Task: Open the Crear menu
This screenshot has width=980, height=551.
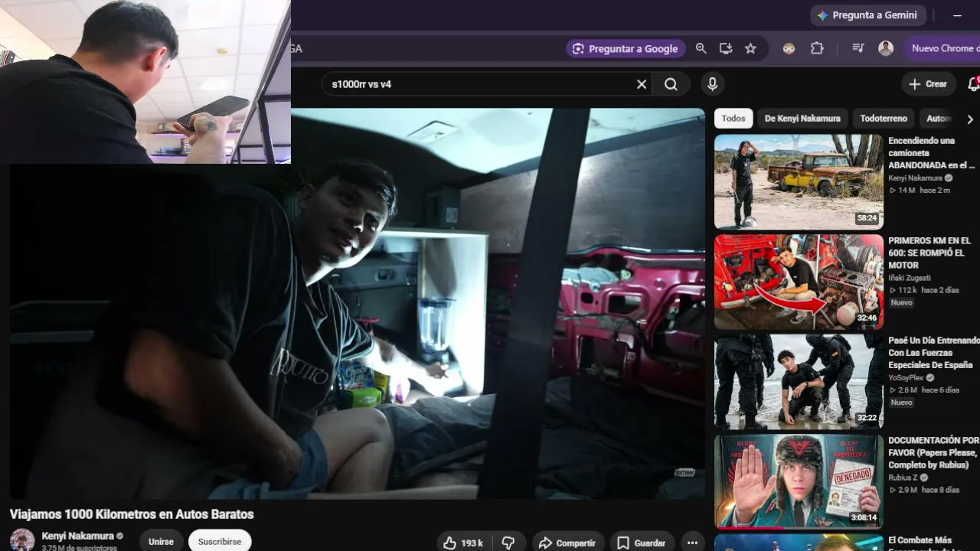Action: point(929,84)
